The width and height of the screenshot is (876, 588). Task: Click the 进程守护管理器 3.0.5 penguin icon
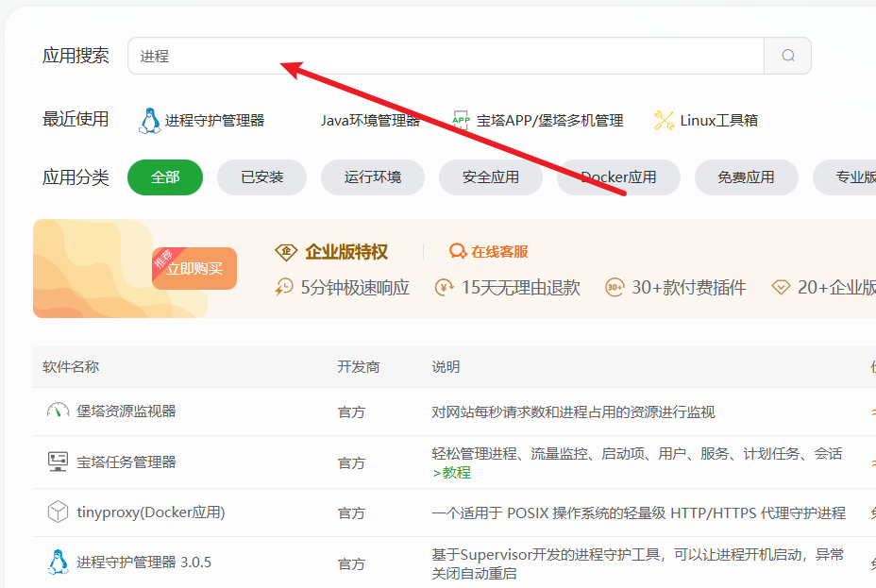pos(58,563)
